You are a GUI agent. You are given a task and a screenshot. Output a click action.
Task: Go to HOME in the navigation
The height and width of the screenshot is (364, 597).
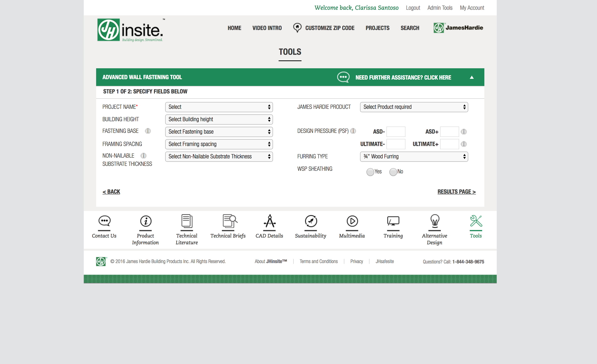pyautogui.click(x=234, y=28)
